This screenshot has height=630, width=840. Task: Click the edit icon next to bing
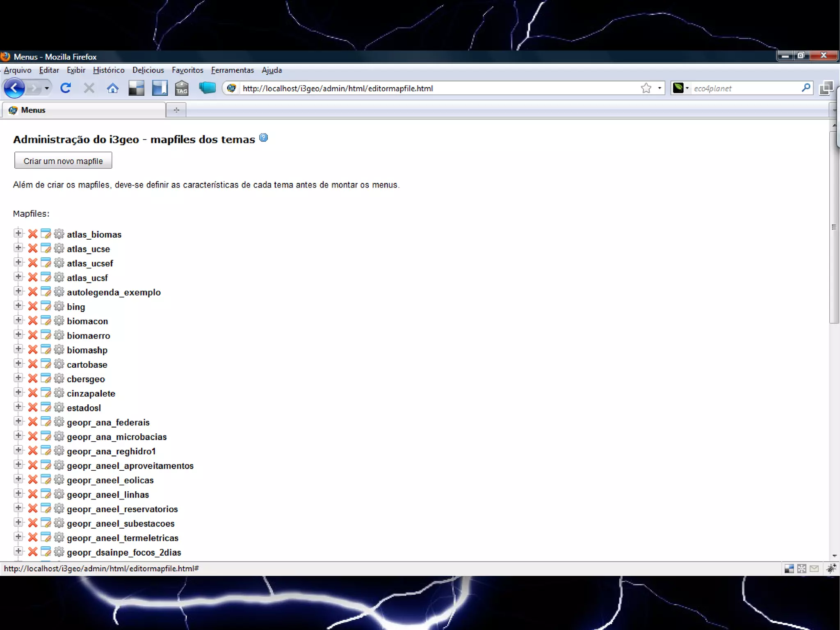[x=46, y=306]
